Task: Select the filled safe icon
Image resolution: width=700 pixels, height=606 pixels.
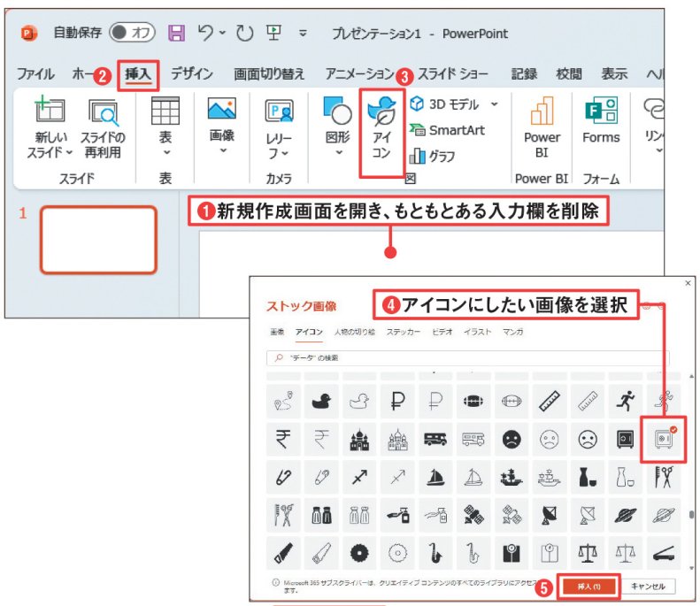Action: 626,440
